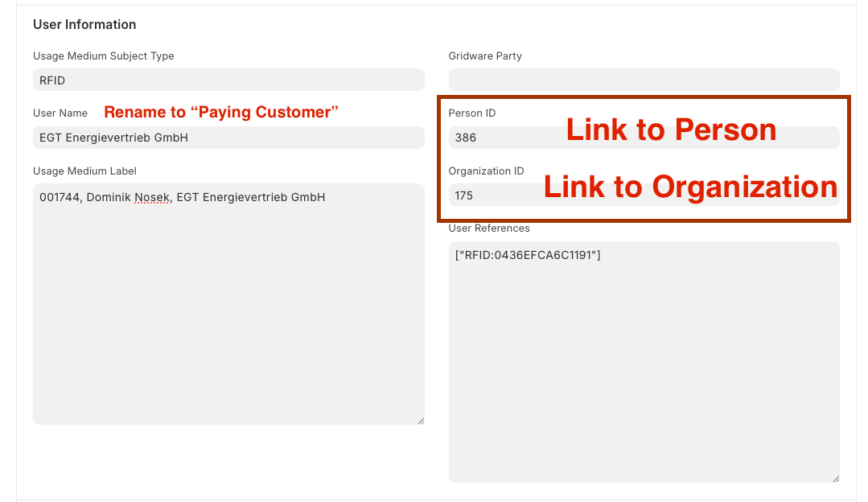This screenshot has width=868, height=502.
Task: Click the "Person ID" label
Action: click(x=472, y=113)
